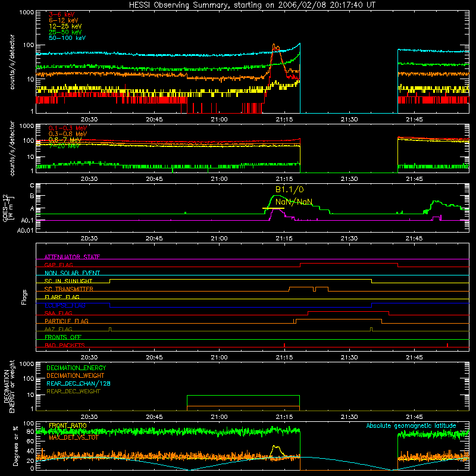The width and height of the screenshot is (476, 476).
Task: Click the SC_IN_SUNLIGHT flag label
Action: click(68, 281)
